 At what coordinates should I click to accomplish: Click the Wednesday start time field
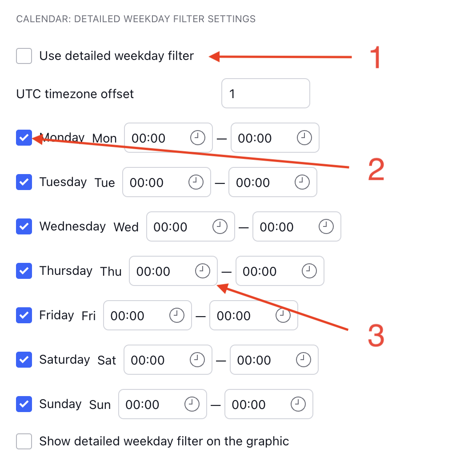tap(191, 226)
